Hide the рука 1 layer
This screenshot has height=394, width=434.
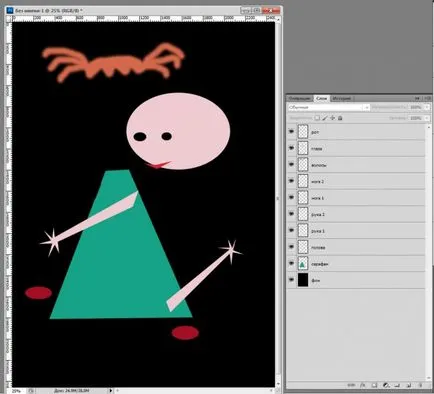point(292,230)
